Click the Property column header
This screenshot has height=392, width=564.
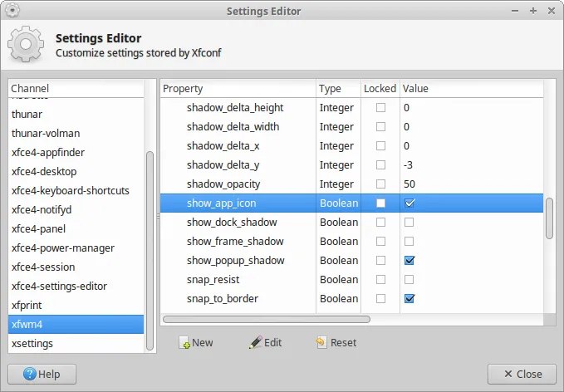pyautogui.click(x=238, y=89)
